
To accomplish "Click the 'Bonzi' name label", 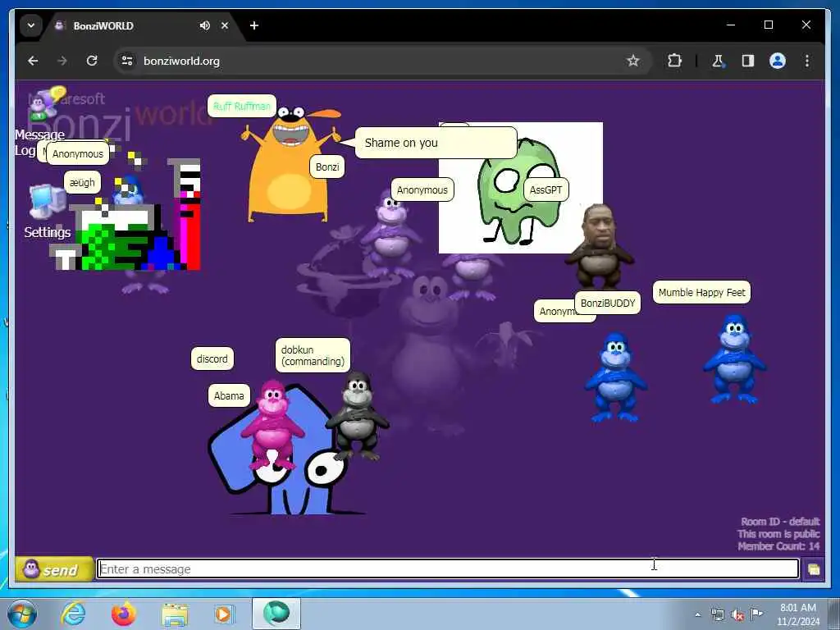I will (x=327, y=167).
